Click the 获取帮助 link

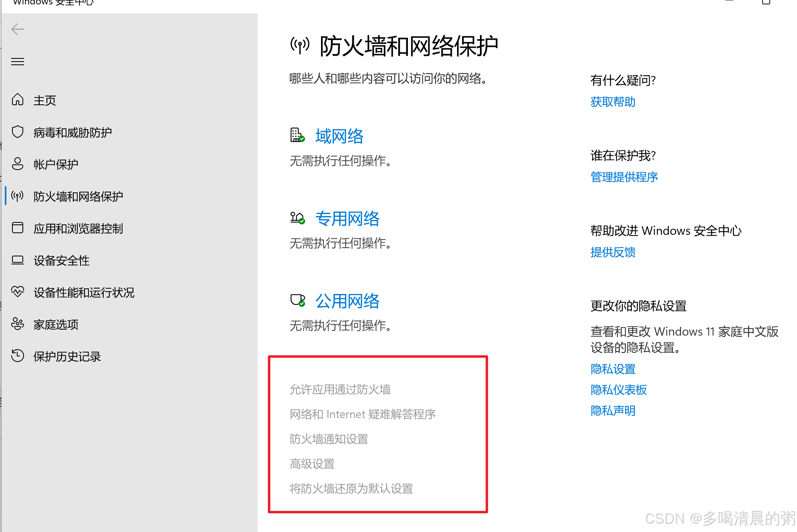pyautogui.click(x=612, y=102)
